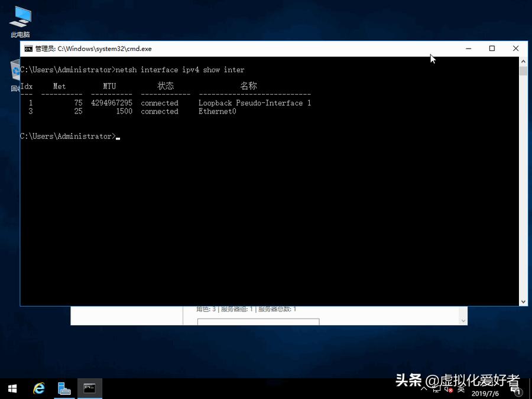The image size is (532, 399).
Task: Click the cmd.exe icon in the title bar
Action: (28, 48)
